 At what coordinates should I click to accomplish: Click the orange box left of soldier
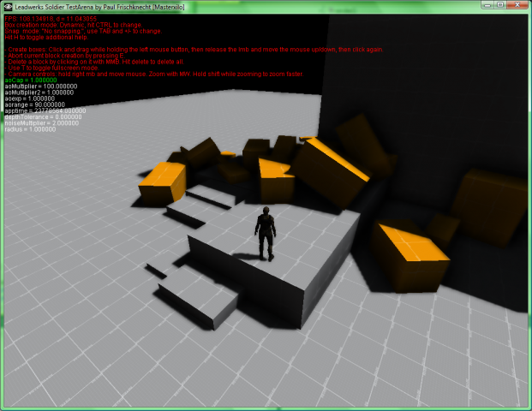[161, 182]
